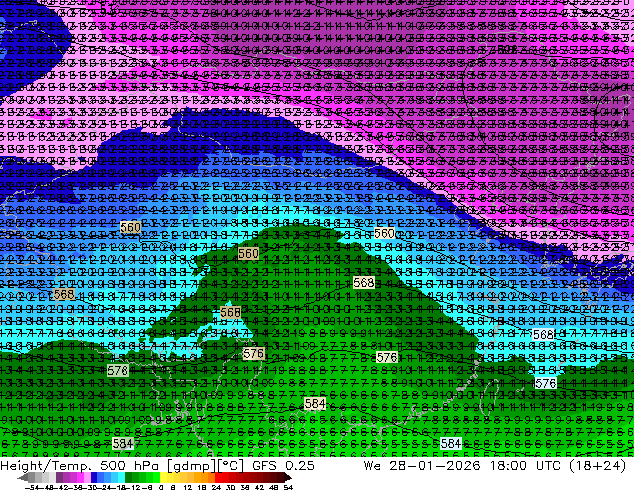Click the dark blue segment of the color scale
The image size is (634, 490).
click(94, 478)
